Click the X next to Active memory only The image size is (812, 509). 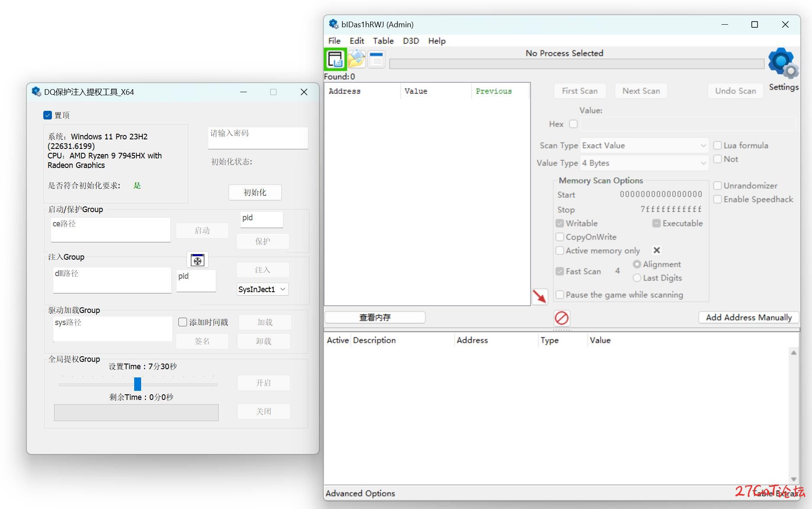(x=657, y=250)
